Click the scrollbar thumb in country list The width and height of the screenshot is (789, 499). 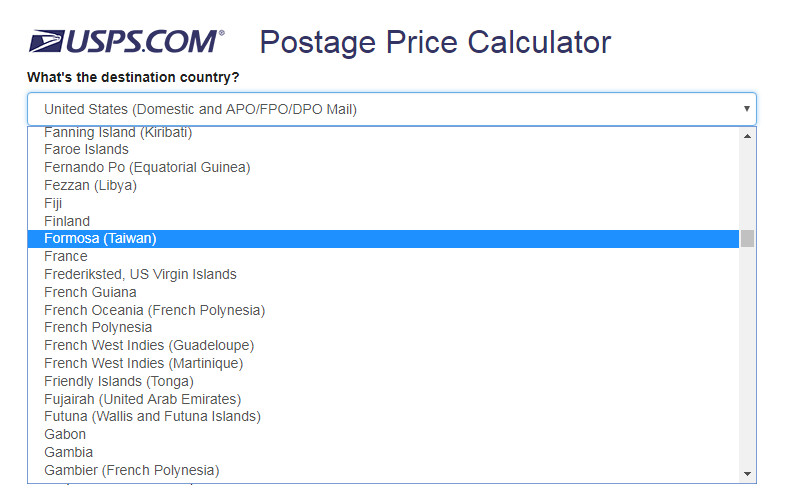[x=747, y=238]
